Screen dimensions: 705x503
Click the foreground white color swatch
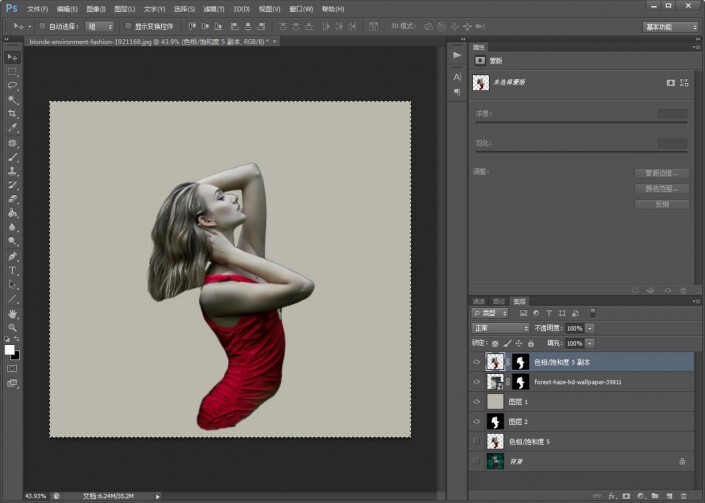coord(10,349)
